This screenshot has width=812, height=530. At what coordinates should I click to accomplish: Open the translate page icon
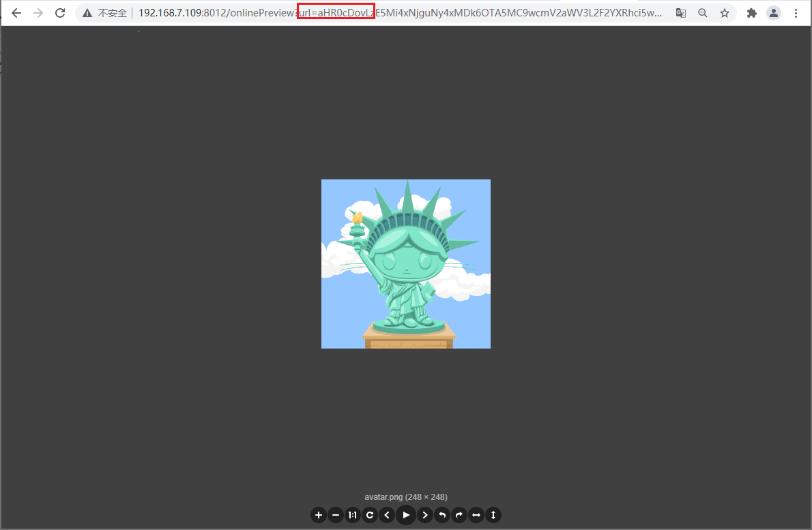click(x=681, y=13)
